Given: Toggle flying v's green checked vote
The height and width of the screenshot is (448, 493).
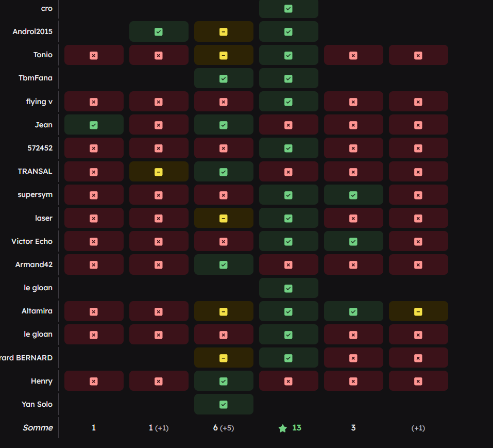Looking at the screenshot, I should (288, 102).
